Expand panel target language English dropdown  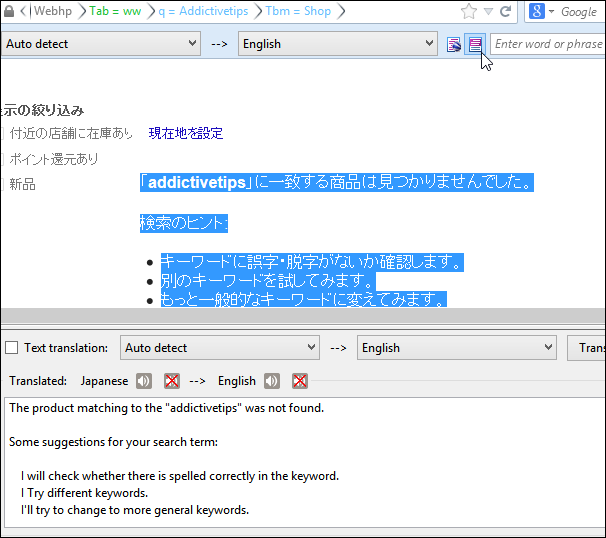456,348
